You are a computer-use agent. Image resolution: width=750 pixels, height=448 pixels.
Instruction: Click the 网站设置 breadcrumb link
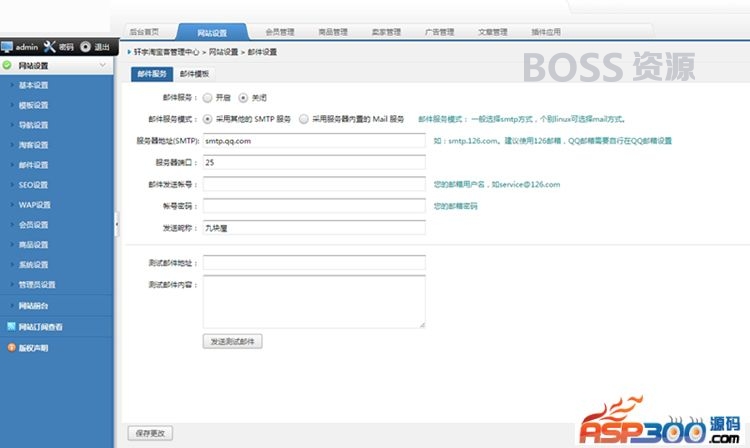223,52
